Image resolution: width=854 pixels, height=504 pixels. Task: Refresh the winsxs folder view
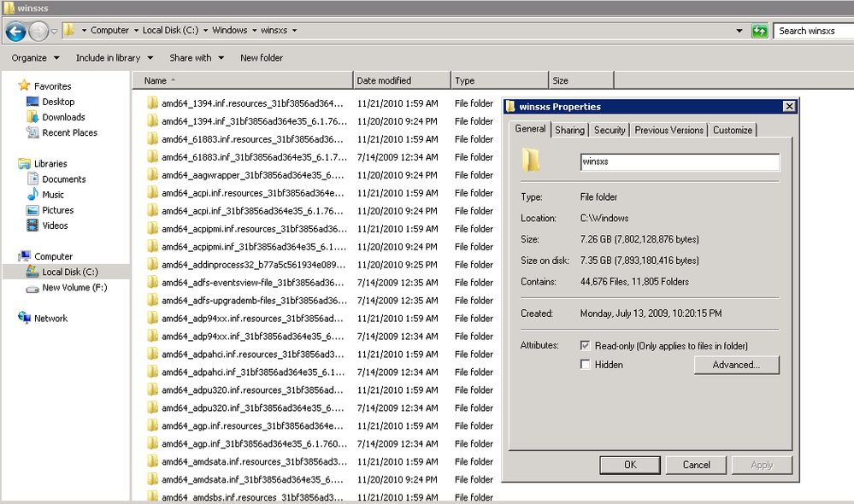click(759, 31)
